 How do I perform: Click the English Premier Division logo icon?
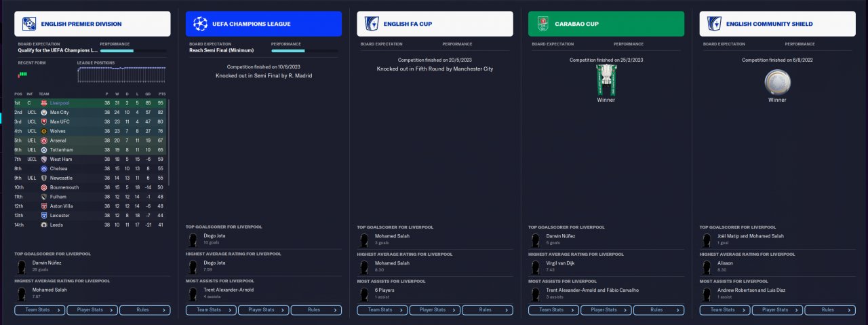[x=29, y=24]
